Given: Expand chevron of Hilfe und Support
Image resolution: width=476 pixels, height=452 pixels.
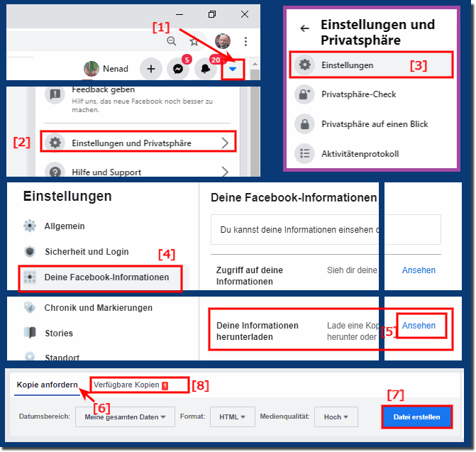Looking at the screenshot, I should pyautogui.click(x=225, y=172).
